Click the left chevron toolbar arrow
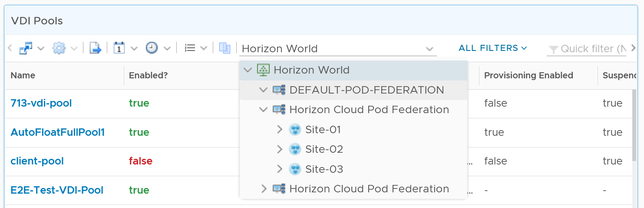The width and height of the screenshot is (644, 208). [10, 48]
